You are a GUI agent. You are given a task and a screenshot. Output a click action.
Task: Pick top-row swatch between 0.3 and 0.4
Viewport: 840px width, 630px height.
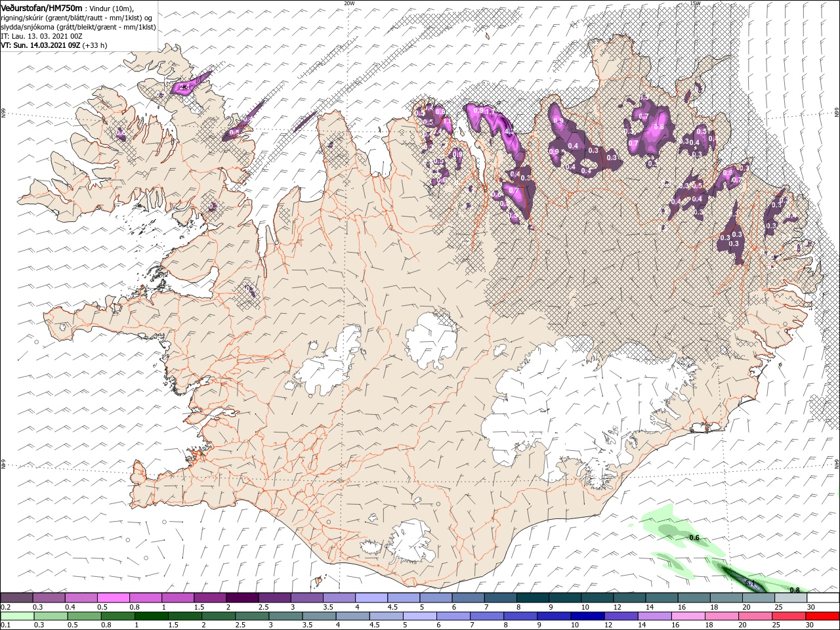click(49, 597)
